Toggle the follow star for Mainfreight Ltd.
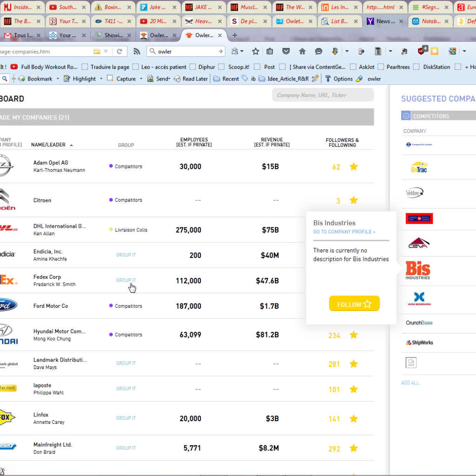This screenshot has height=476, width=476. click(354, 448)
